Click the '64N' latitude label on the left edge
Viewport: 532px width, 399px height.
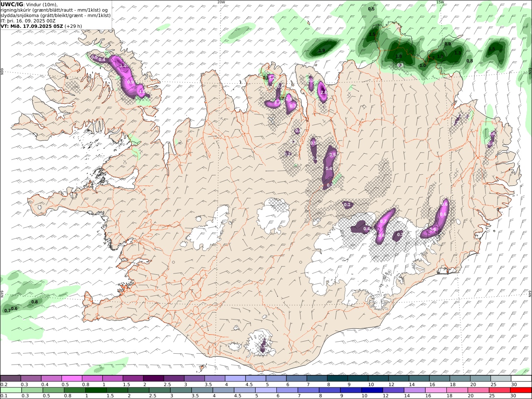2,294
